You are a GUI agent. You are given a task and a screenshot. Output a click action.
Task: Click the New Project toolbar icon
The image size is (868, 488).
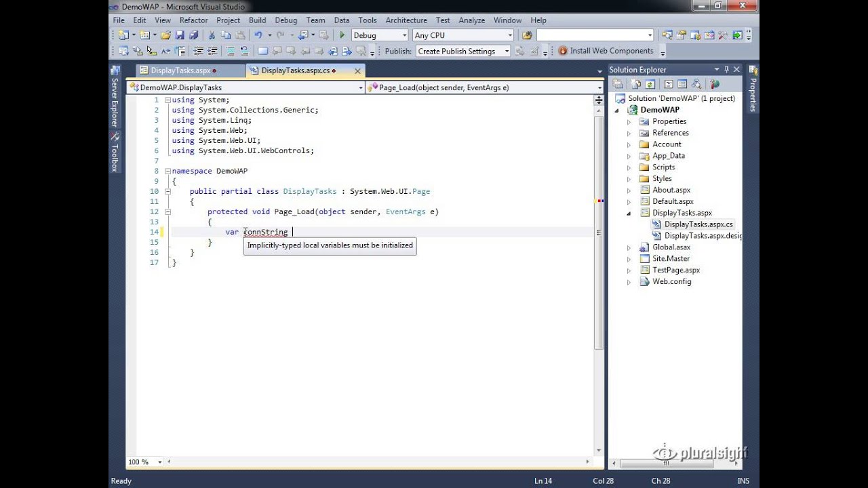click(123, 35)
